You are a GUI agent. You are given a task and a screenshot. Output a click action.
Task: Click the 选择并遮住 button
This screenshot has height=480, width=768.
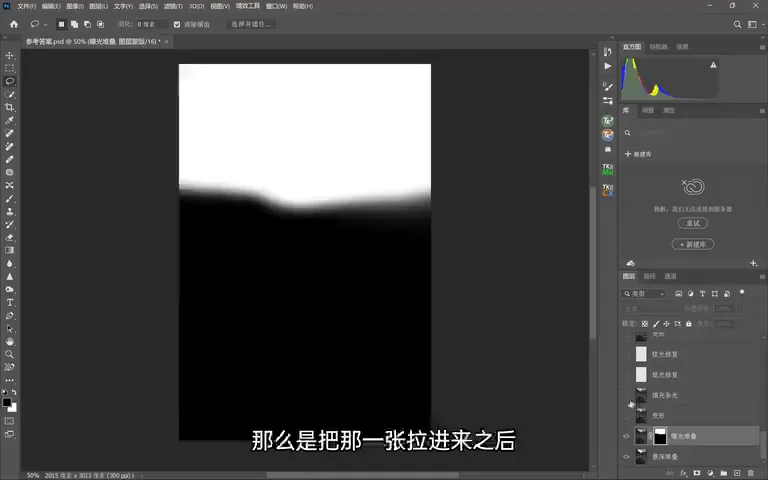[x=251, y=24]
